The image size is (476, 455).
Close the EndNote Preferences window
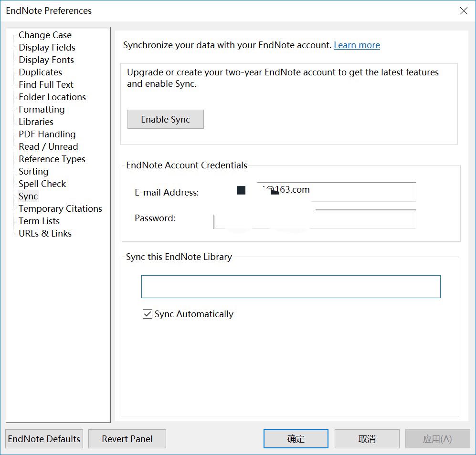[x=464, y=10]
